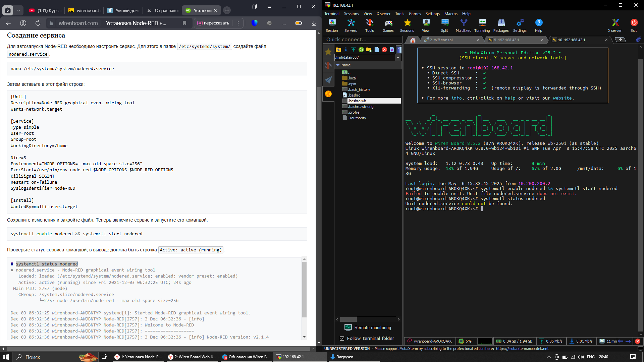Viewport: 644px width, 362px height.
Task: Expand the browser tab group dropdown
Action: click(19, 10)
